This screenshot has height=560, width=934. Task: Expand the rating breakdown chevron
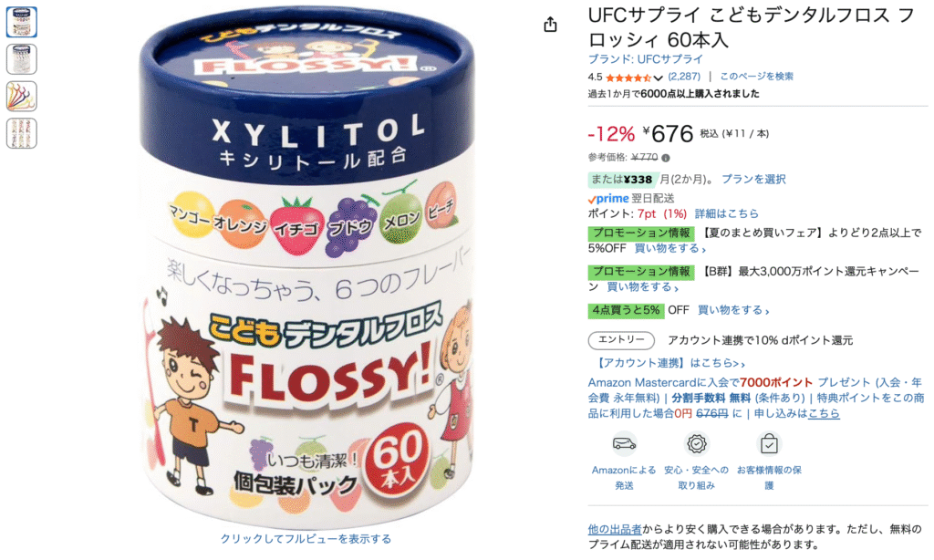(x=658, y=78)
